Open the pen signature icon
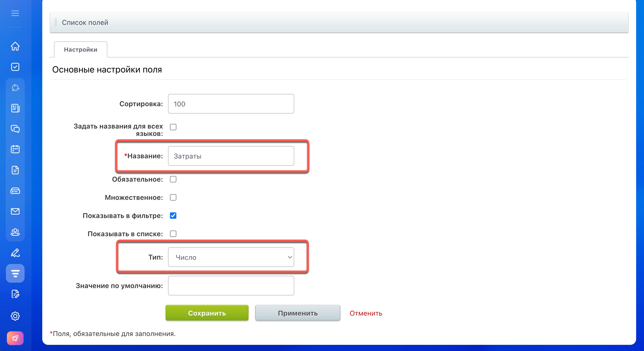 (15, 253)
